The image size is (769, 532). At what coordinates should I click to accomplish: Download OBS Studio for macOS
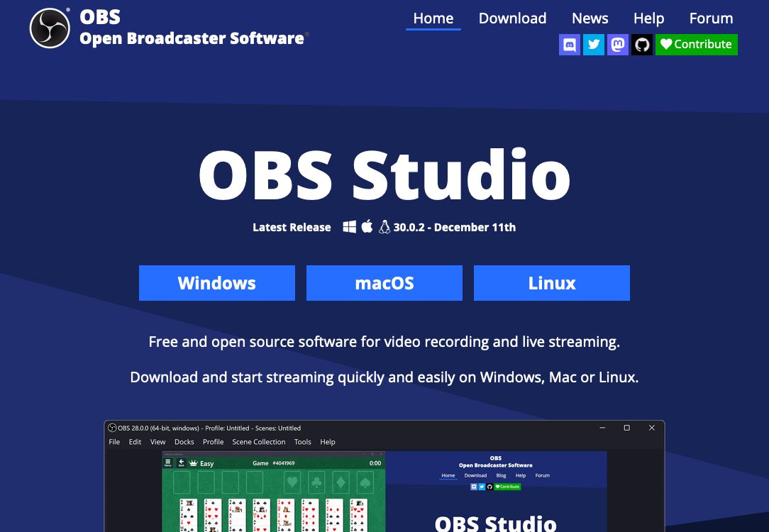[384, 283]
